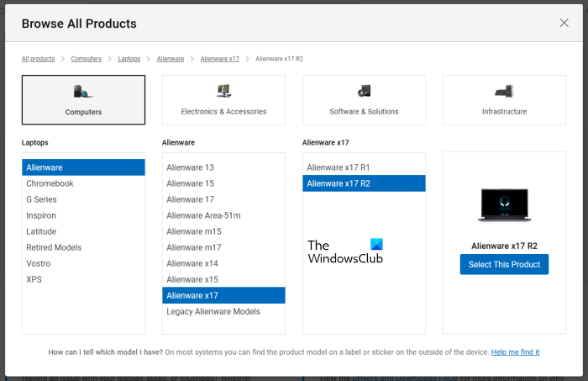
Task: Choose the Software & Solutions category icon
Action: click(x=364, y=91)
